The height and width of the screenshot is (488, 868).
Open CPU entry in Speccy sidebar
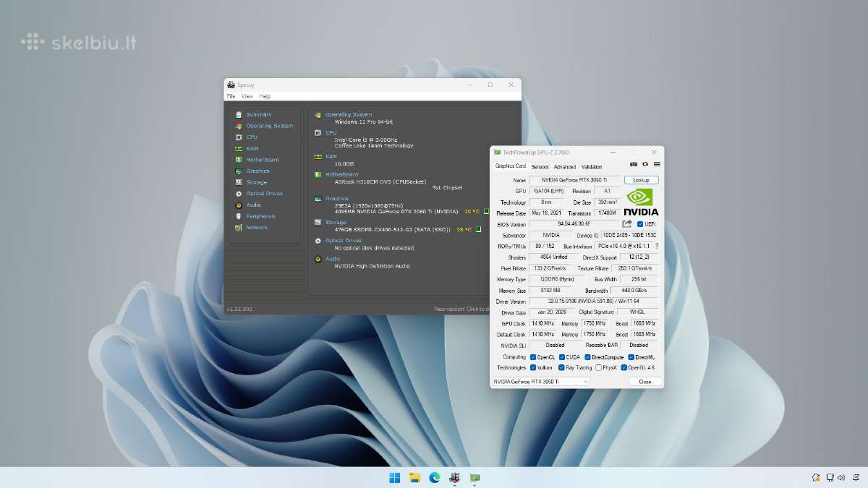point(251,137)
